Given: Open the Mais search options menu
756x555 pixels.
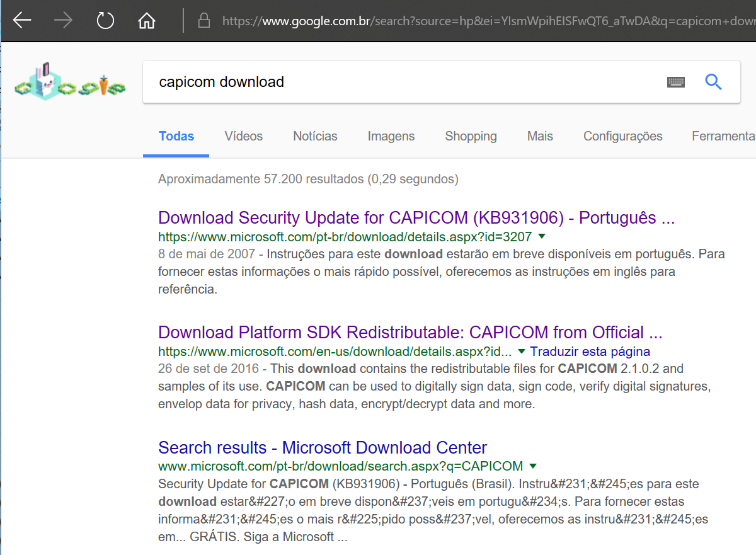Looking at the screenshot, I should pyautogui.click(x=540, y=136).
